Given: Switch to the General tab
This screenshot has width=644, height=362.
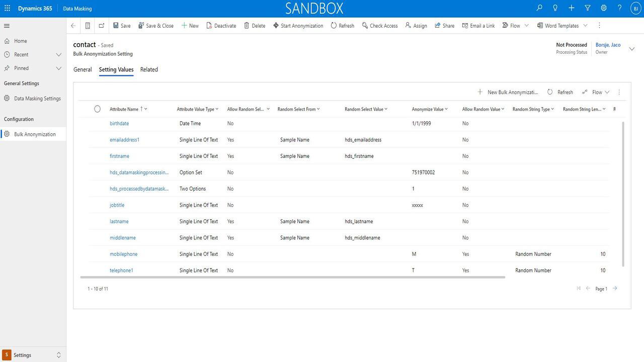Looking at the screenshot, I should [83, 69].
